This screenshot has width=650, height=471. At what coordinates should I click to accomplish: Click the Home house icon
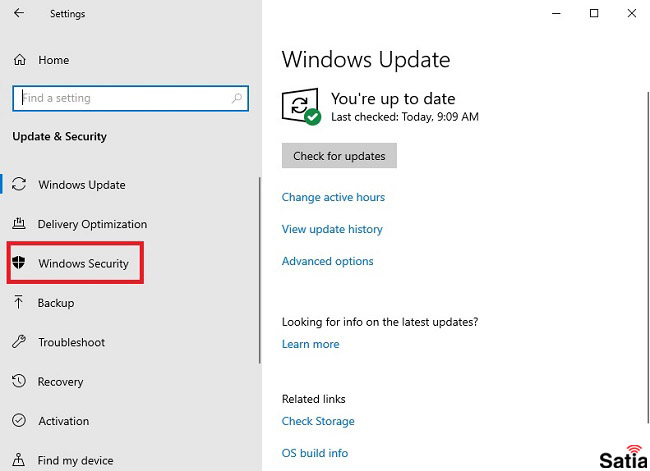(x=19, y=60)
